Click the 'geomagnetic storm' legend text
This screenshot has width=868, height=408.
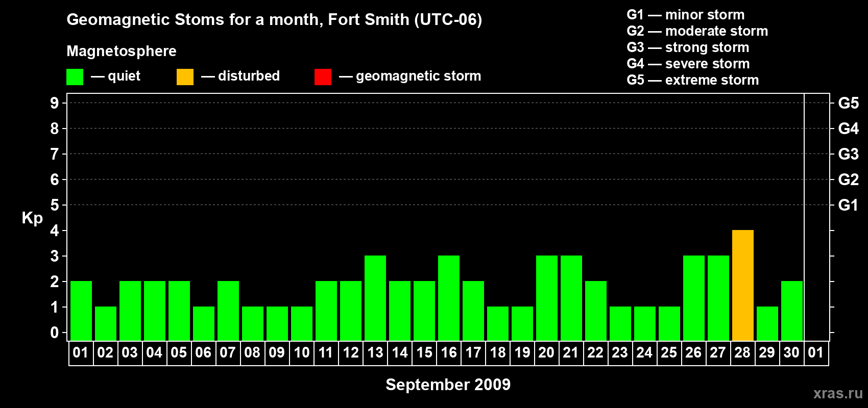pos(418,76)
